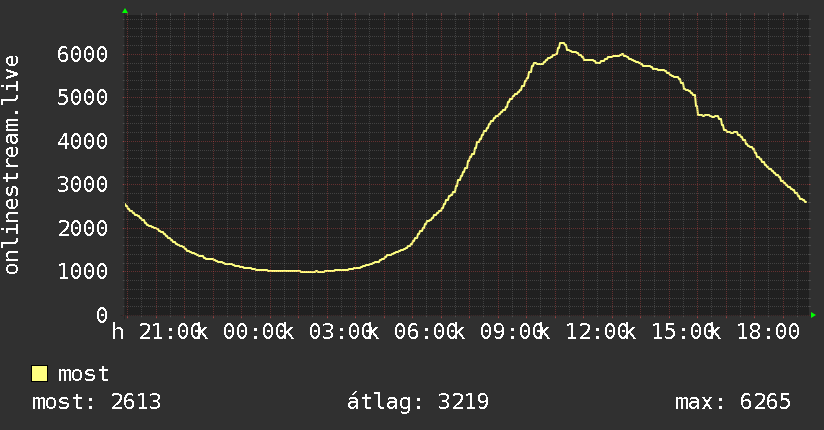824x430 pixels.
Task: Click the 00:00 time axis label
Action: click(x=255, y=332)
